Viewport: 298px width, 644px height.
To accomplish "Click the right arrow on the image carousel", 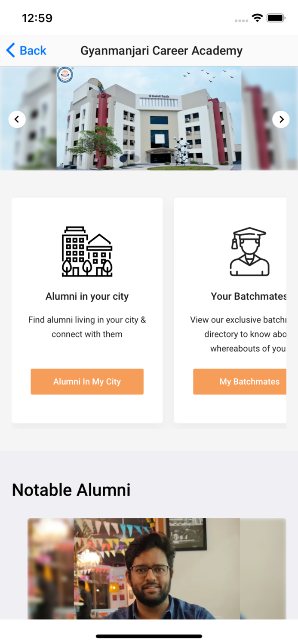I will (x=281, y=119).
